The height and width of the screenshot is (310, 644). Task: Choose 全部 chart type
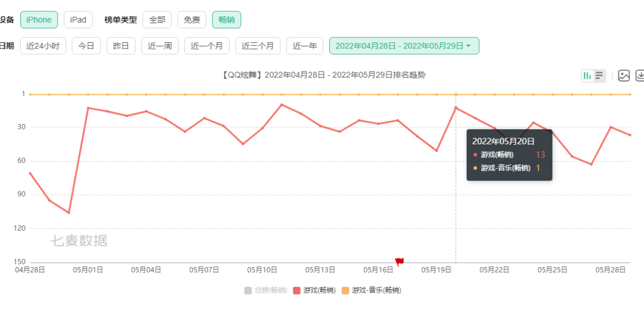tap(157, 20)
